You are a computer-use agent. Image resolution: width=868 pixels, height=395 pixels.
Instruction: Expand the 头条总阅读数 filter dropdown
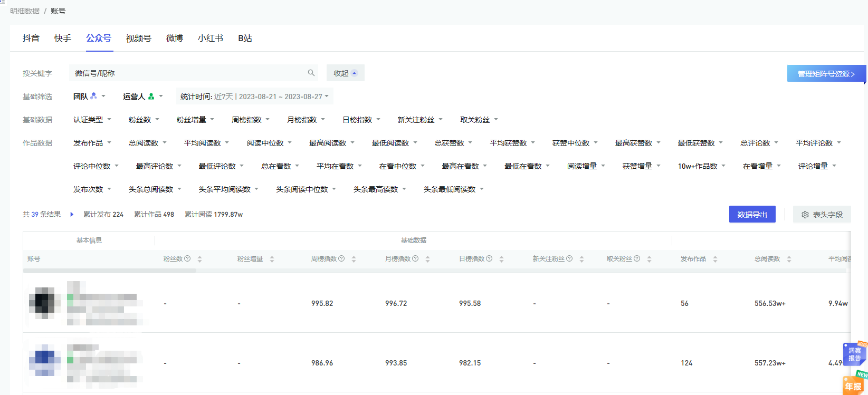point(155,189)
